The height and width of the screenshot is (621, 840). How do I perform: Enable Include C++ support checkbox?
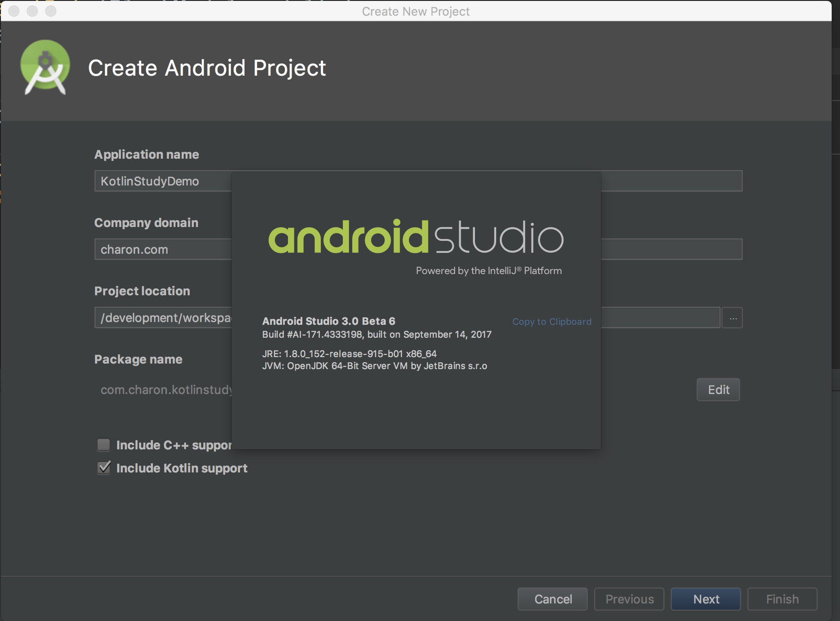pyautogui.click(x=104, y=445)
